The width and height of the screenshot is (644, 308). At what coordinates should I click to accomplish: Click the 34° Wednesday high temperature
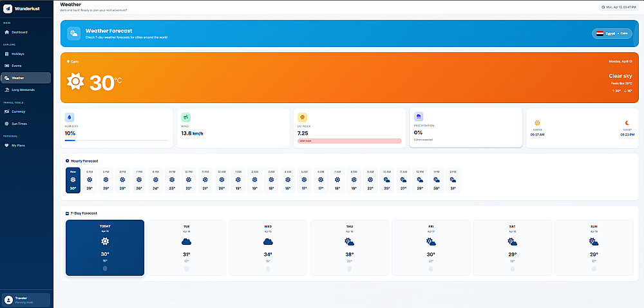[268, 255]
